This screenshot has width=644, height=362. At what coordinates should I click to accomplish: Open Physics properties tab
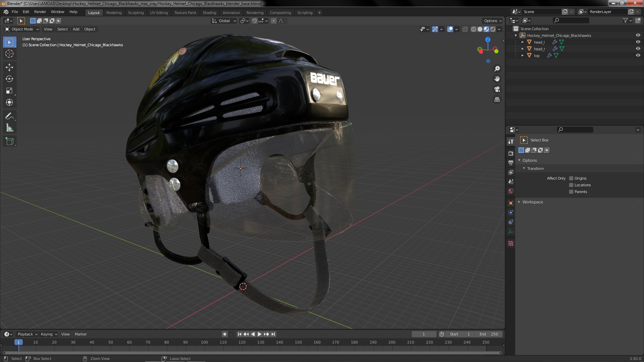pyautogui.click(x=511, y=213)
